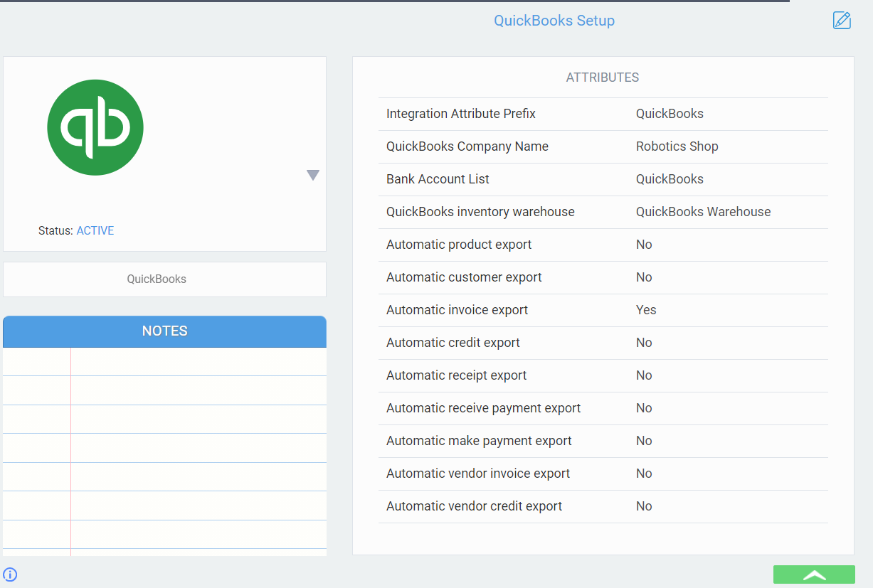
Task: Click the QuickBooks green logo image
Action: pyautogui.click(x=95, y=127)
